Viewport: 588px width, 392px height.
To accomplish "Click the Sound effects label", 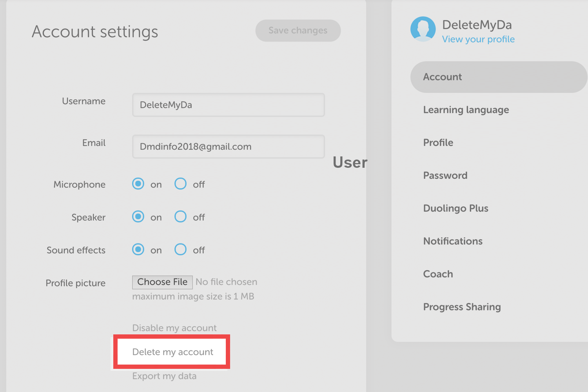I will click(76, 250).
